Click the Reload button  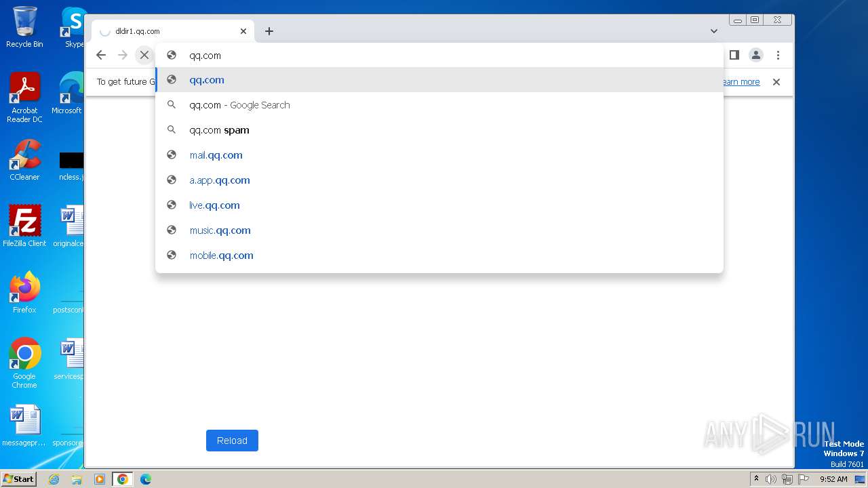coord(232,441)
